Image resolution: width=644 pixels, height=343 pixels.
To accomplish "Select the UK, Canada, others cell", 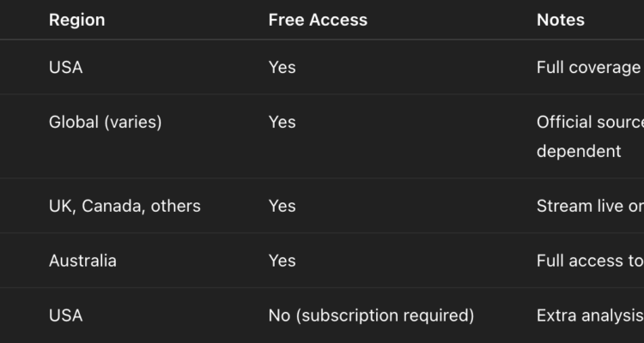I will click(x=125, y=206).
